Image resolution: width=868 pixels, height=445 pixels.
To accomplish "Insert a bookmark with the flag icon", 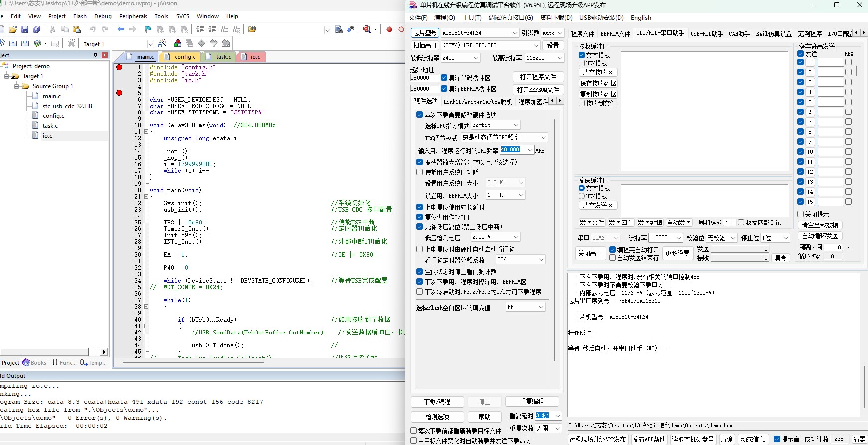I will (x=148, y=29).
